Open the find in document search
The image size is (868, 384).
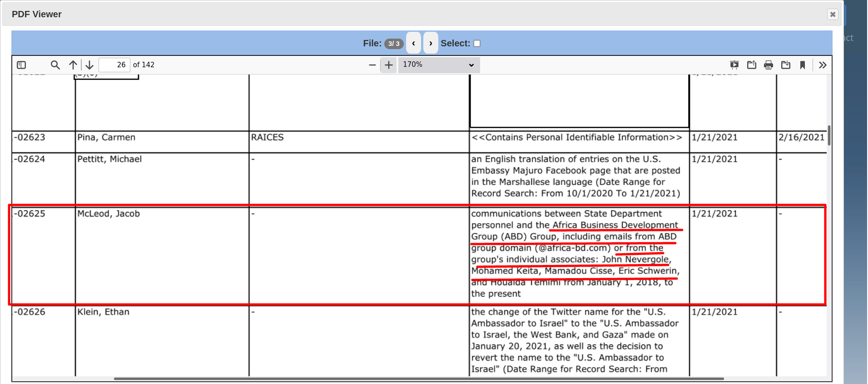55,65
